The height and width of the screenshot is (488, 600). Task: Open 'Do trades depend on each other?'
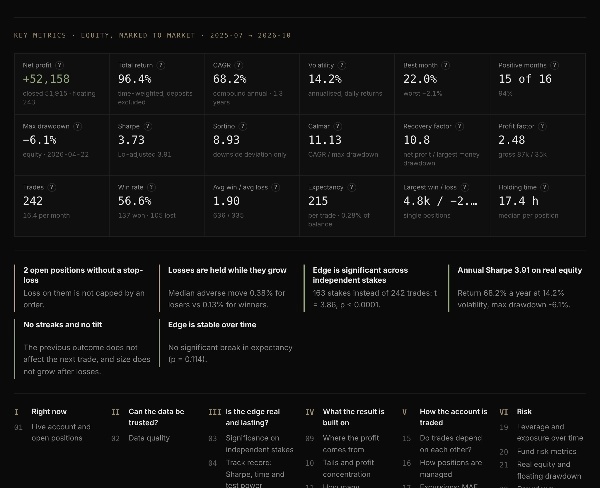[450, 444]
